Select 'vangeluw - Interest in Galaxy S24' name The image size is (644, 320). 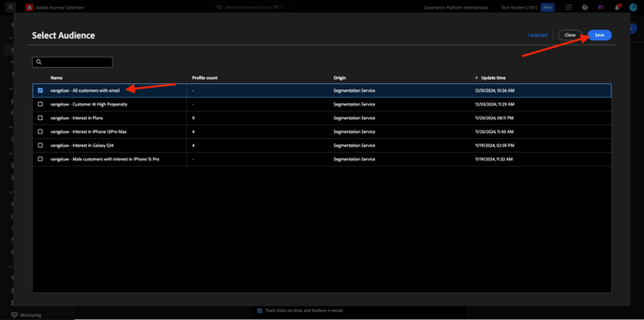coord(82,145)
